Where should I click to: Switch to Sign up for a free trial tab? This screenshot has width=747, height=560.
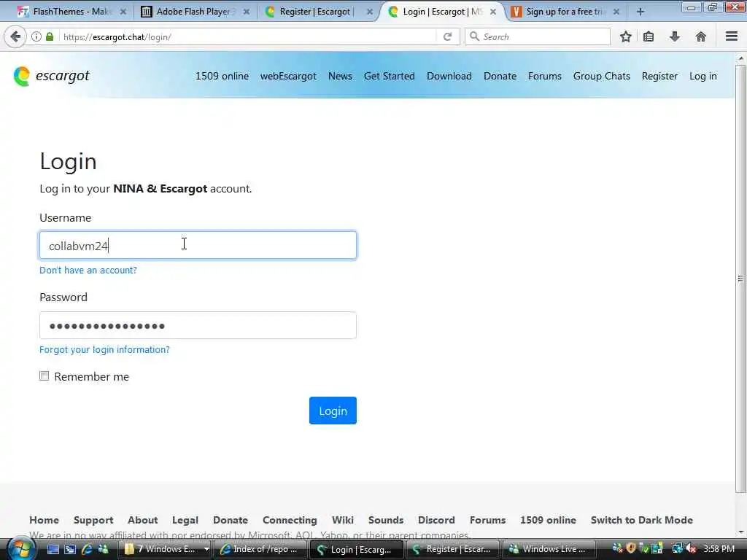[565, 12]
